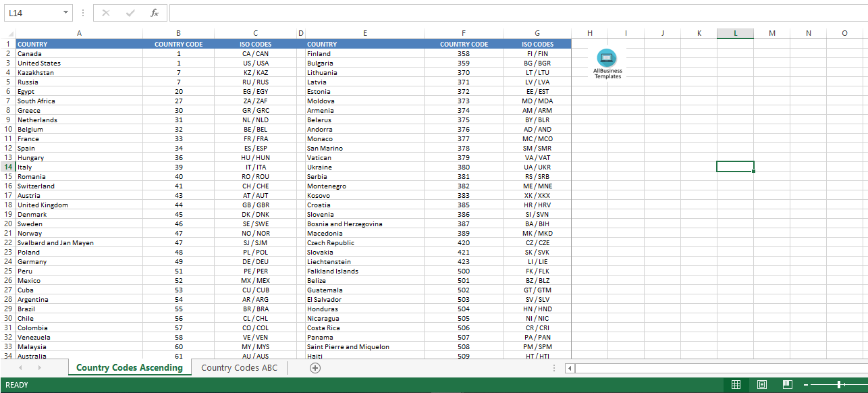Click the previous sheet navigation arrow
This screenshot has height=393, width=868.
tap(20, 367)
